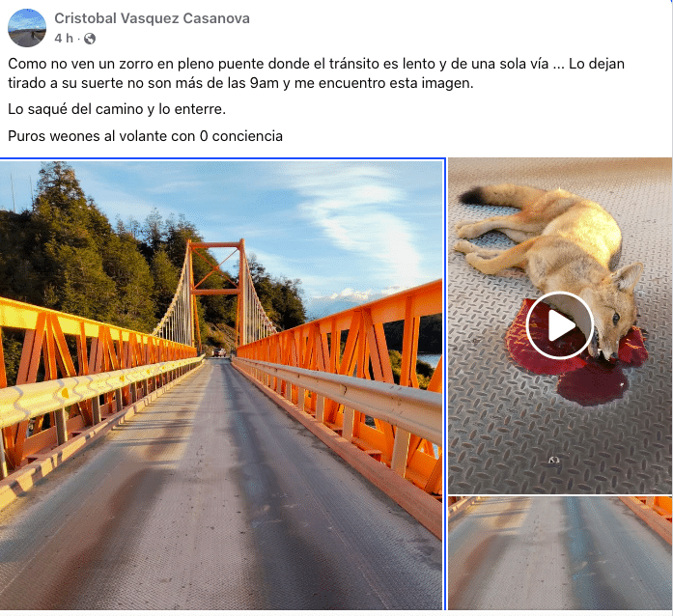Click the orange suspension tower in the bridge photo
This screenshot has width=673, height=616.
pos(216,292)
